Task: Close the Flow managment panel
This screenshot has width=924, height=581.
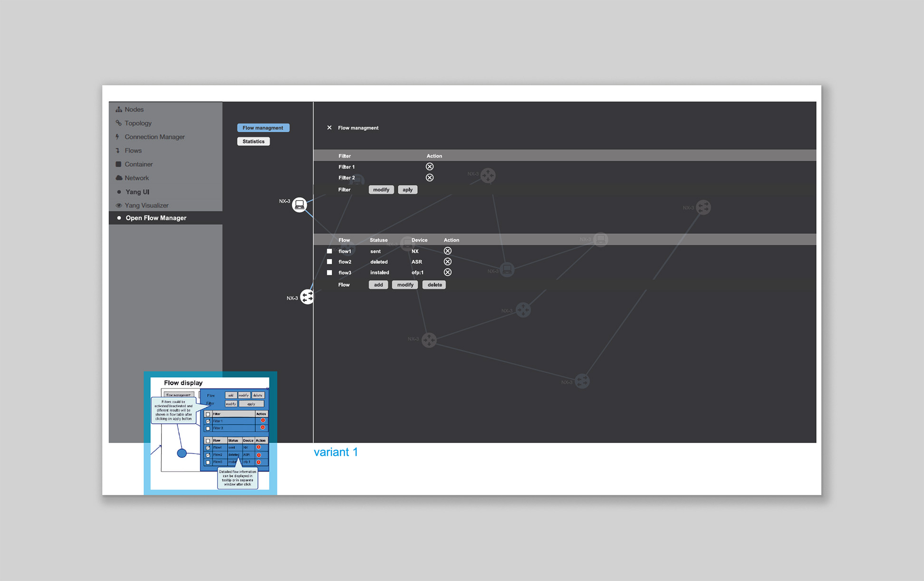Action: click(329, 127)
